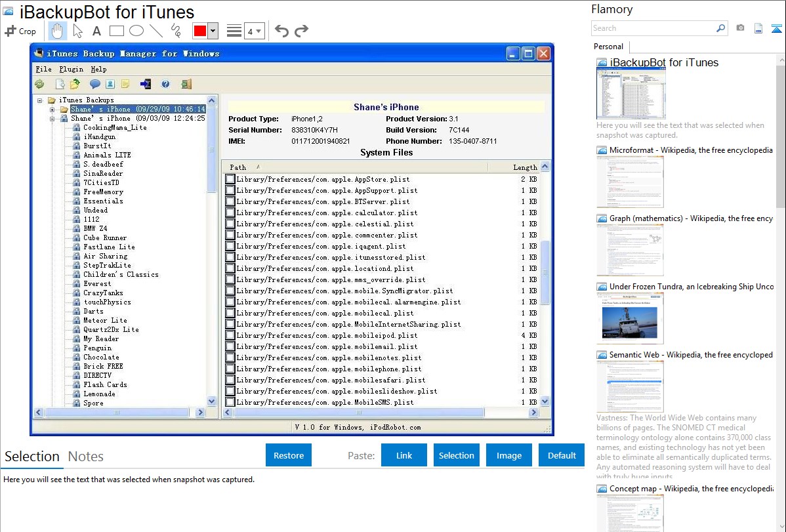
Task: Click the export document icon in backup toolbar
Action: [60, 84]
